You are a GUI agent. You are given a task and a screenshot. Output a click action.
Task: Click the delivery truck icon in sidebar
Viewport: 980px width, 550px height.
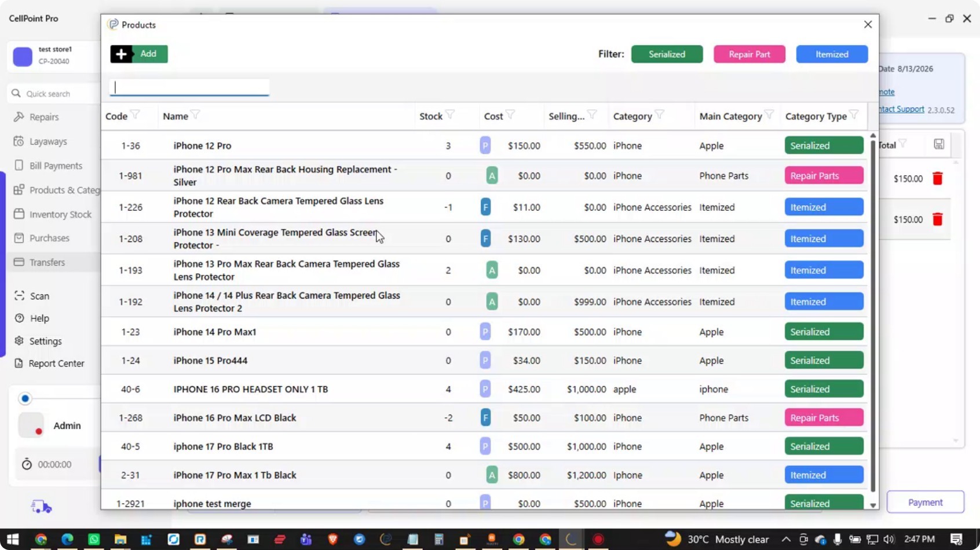(41, 507)
